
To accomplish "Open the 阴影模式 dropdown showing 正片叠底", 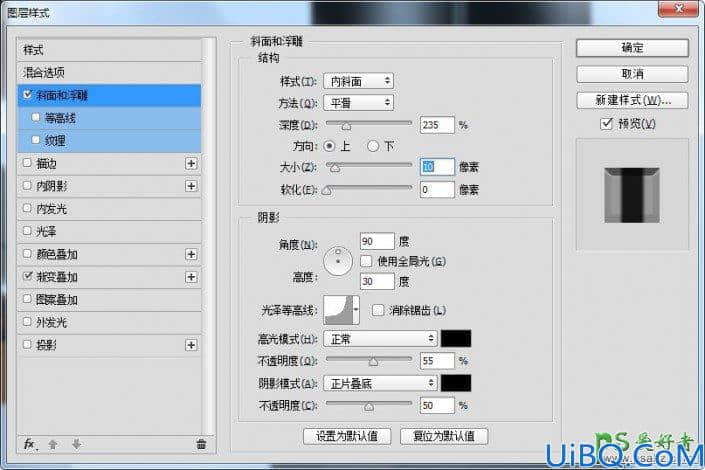I will point(380,383).
